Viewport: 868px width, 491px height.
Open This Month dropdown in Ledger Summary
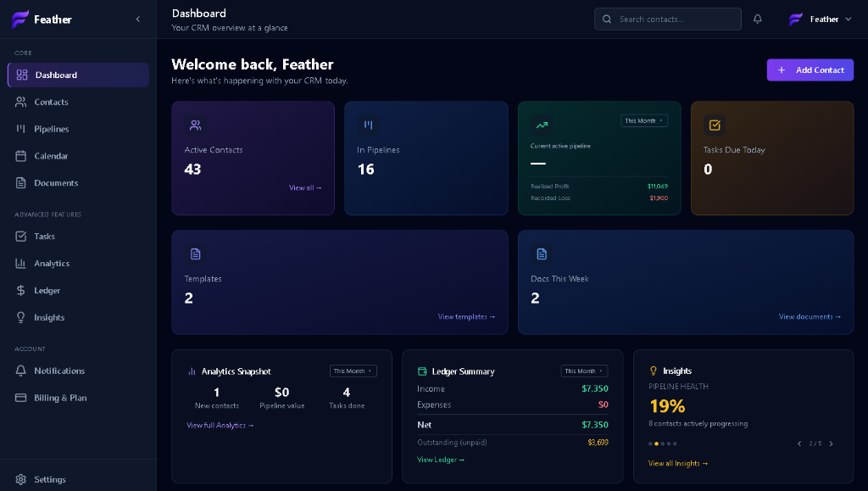pos(584,371)
